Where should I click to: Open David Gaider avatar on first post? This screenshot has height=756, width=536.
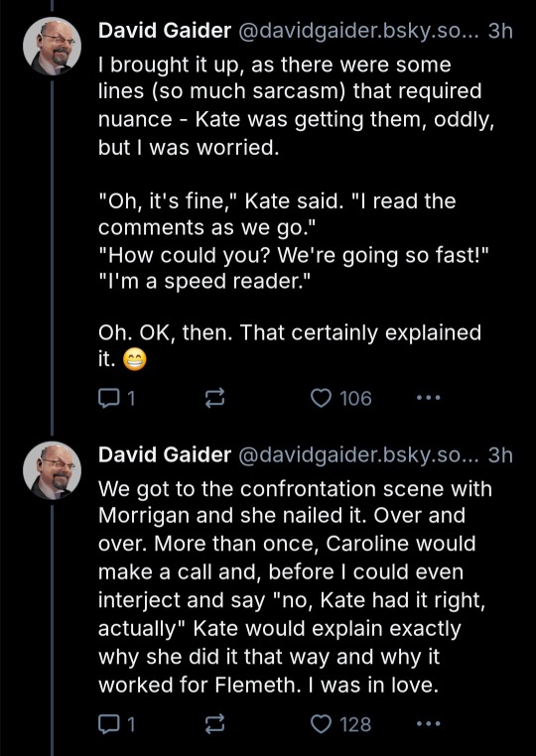52,47
